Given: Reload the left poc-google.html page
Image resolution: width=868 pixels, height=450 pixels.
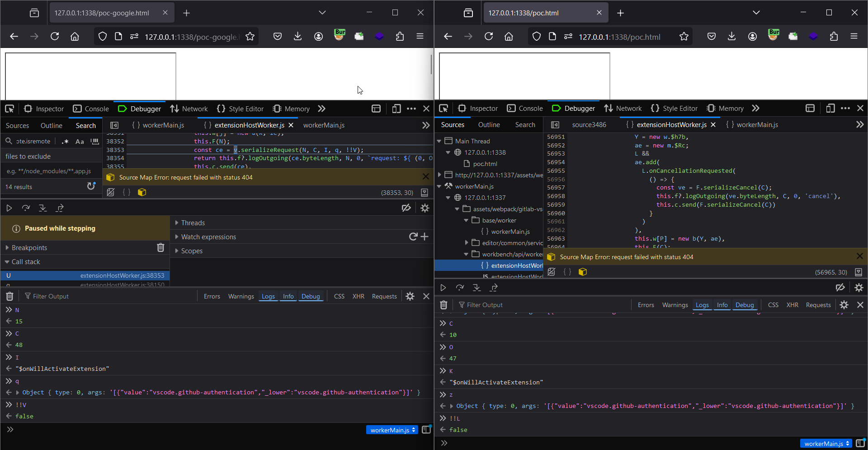Looking at the screenshot, I should tap(55, 36).
